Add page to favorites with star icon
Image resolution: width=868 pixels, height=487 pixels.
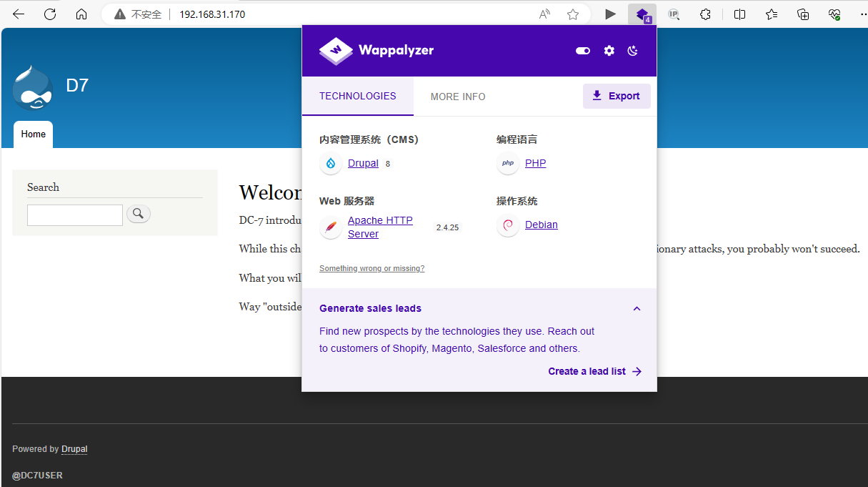(x=572, y=14)
